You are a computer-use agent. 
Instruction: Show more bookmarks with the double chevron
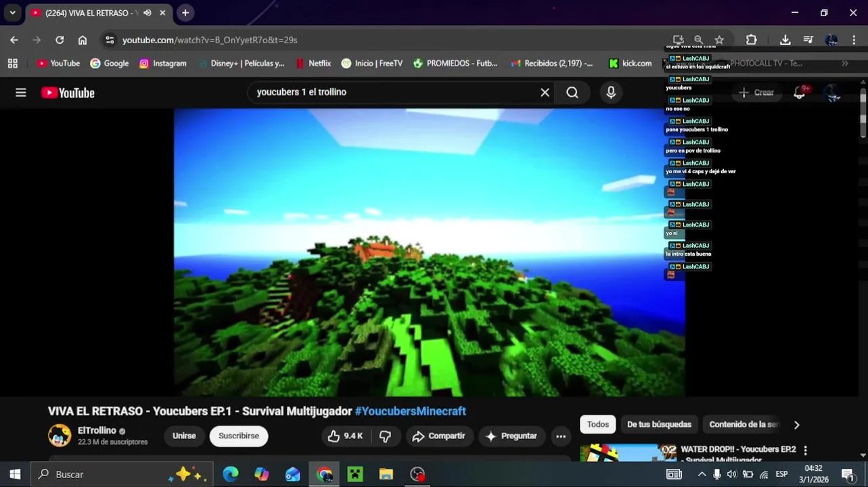pos(845,64)
